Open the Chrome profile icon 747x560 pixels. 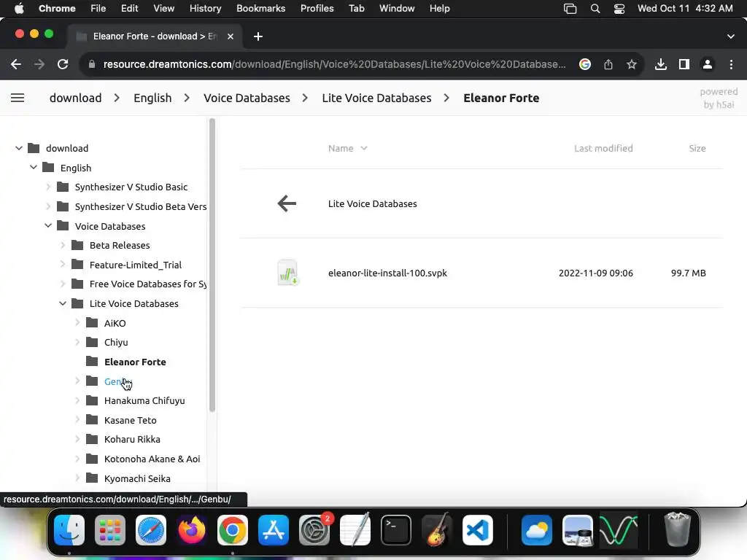click(x=708, y=64)
